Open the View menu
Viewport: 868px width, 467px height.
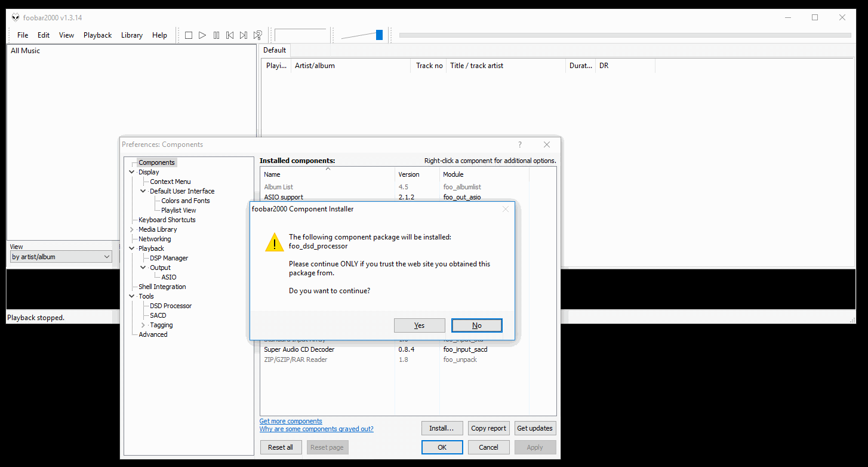click(x=66, y=35)
